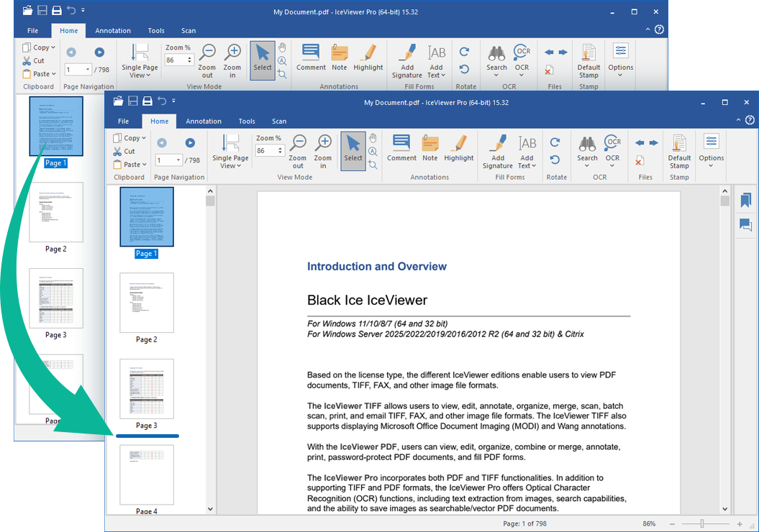
Task: Click document view scroll down arrow
Action: [x=724, y=509]
